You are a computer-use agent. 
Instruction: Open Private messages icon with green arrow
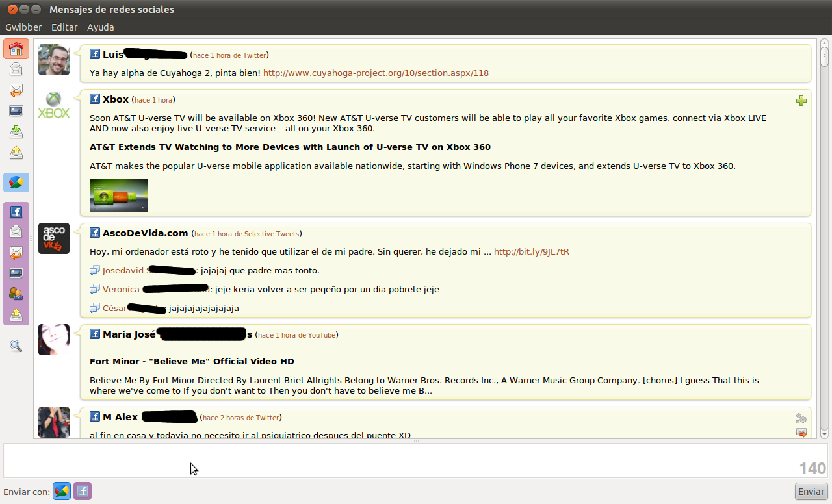tap(16, 132)
